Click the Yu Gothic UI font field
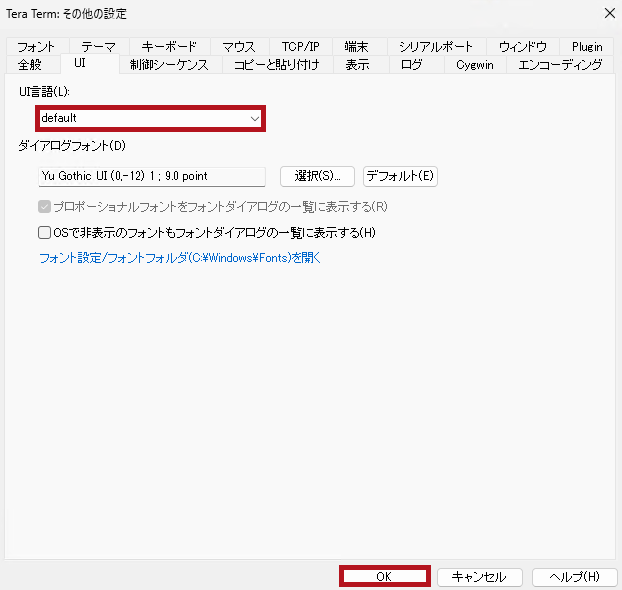 (x=150, y=176)
